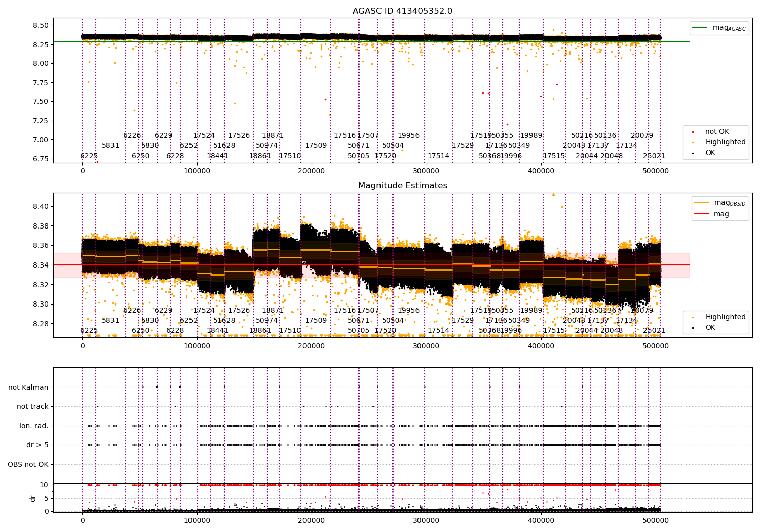Click obsid label 17524 in top plot
The width and height of the screenshot is (760, 532).
click(x=204, y=135)
